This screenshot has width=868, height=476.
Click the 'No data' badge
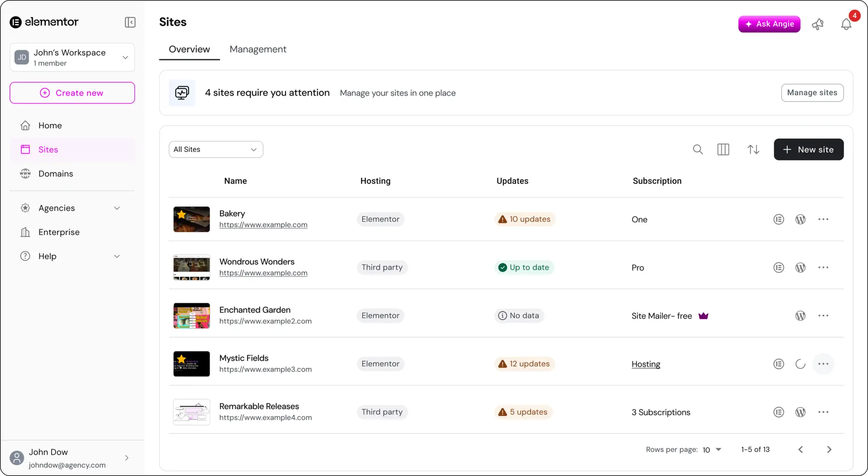[x=519, y=316]
